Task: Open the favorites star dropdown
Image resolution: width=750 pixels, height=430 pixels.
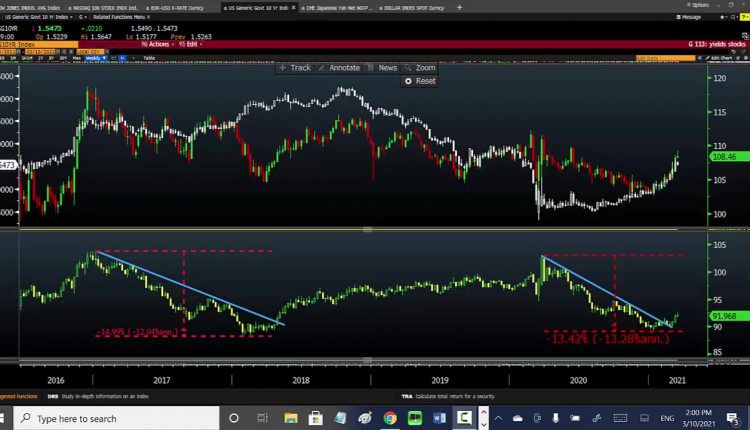Action: pyautogui.click(x=724, y=17)
